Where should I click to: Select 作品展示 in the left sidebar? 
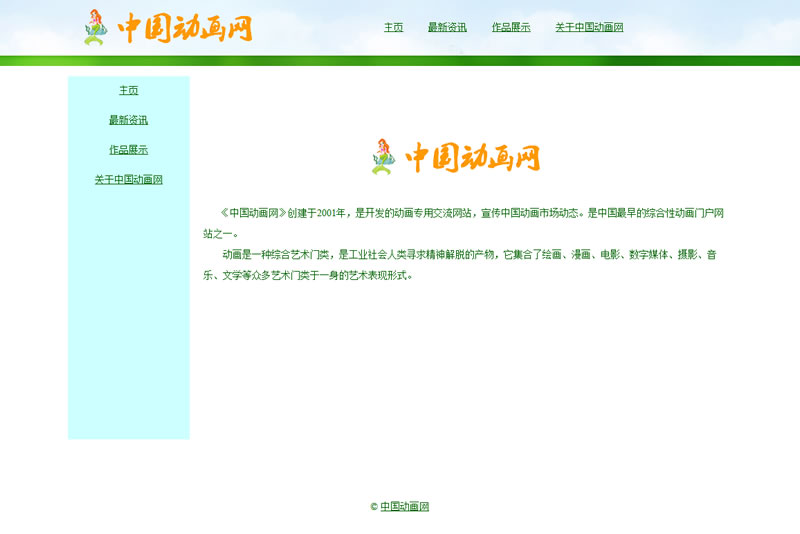pyautogui.click(x=128, y=150)
